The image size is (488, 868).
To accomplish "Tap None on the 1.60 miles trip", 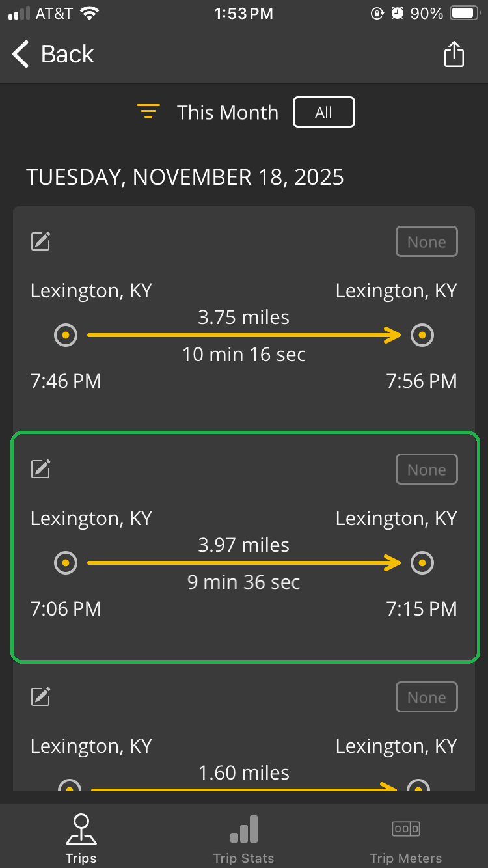I will pos(427,697).
